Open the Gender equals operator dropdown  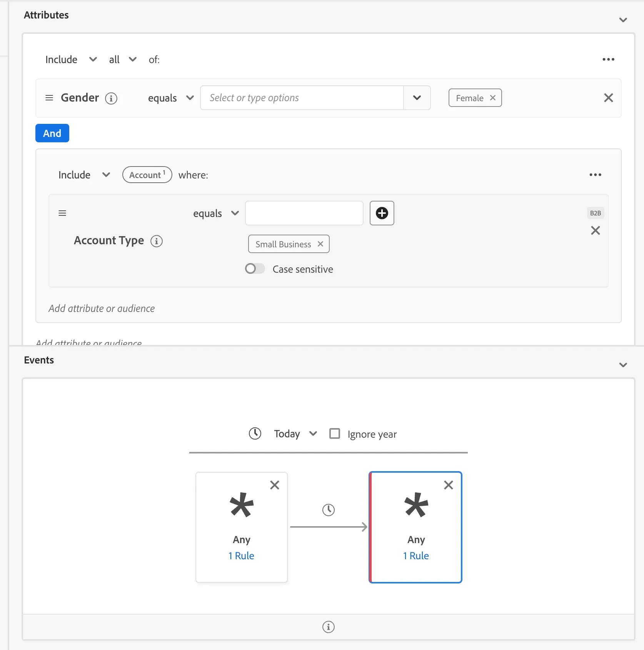point(171,98)
